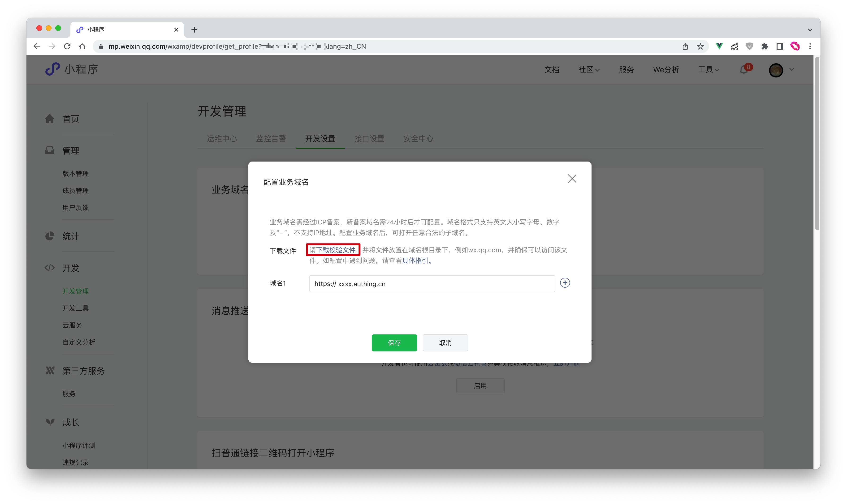
Task: Click the 取消 button
Action: (445, 343)
